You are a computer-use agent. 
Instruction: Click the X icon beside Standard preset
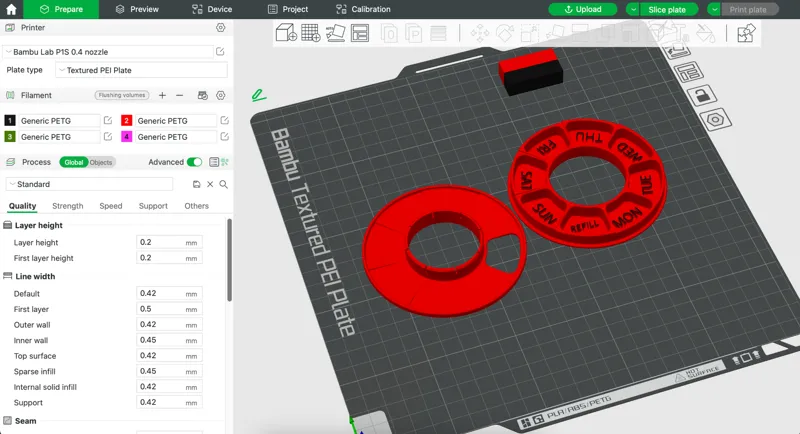click(210, 184)
